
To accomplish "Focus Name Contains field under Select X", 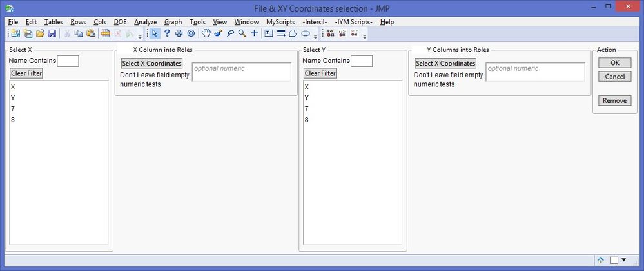I will (68, 61).
